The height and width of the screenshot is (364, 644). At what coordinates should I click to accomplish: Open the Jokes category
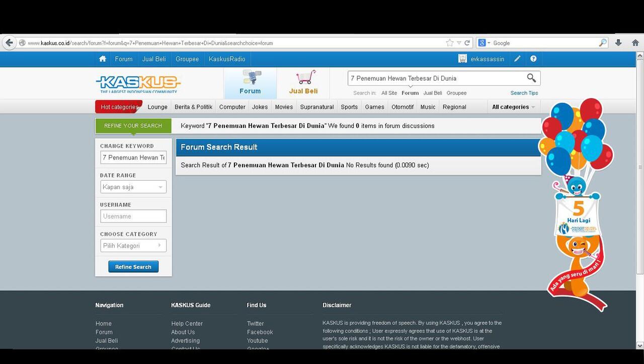[260, 107]
